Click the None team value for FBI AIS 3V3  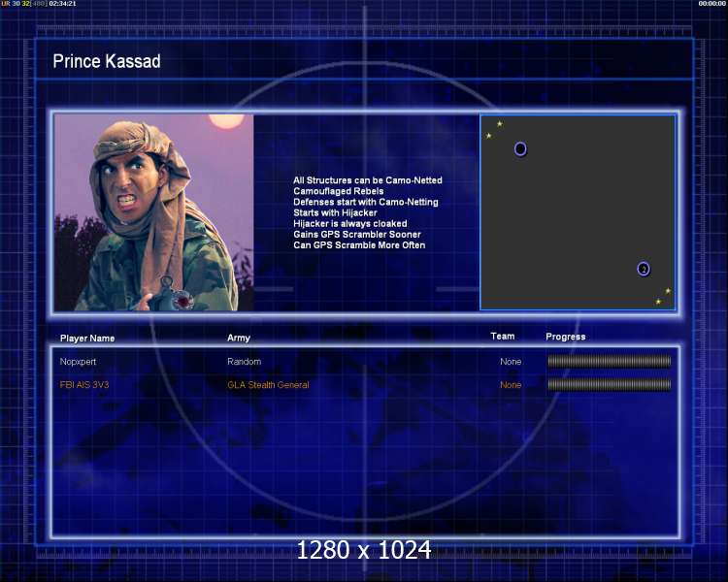(511, 385)
